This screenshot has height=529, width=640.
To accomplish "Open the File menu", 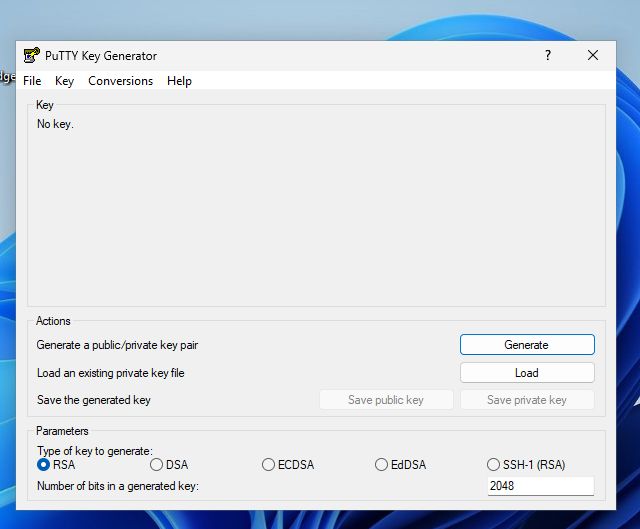I will click(32, 81).
